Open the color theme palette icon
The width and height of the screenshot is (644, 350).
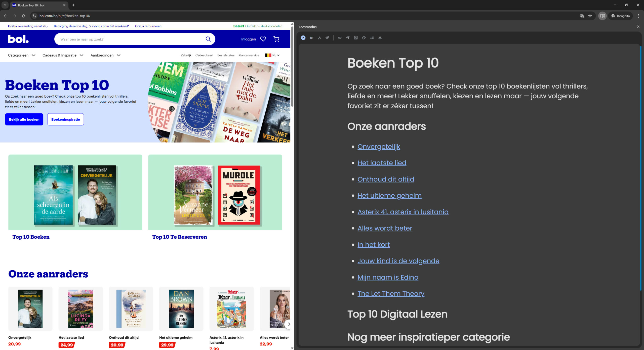[x=364, y=38]
